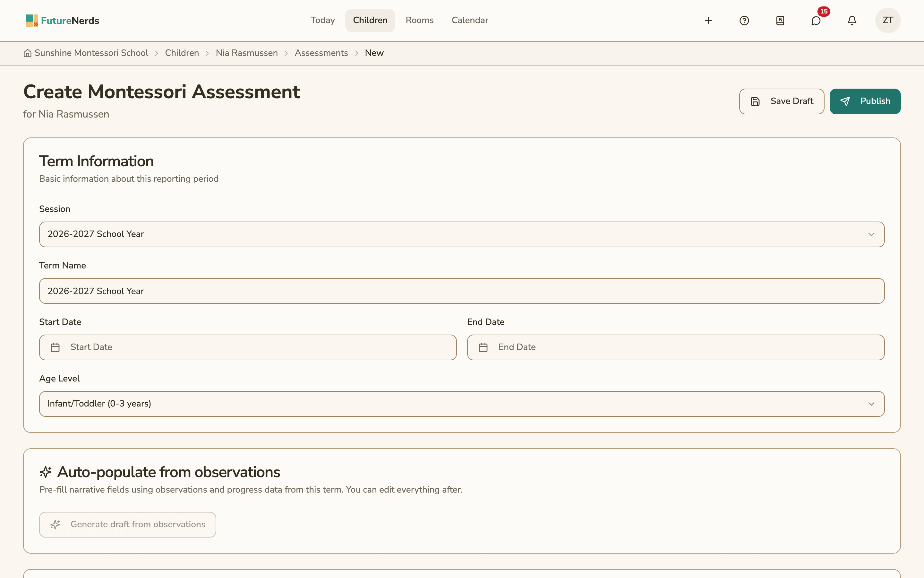Open the ZT user avatar menu

tap(888, 20)
